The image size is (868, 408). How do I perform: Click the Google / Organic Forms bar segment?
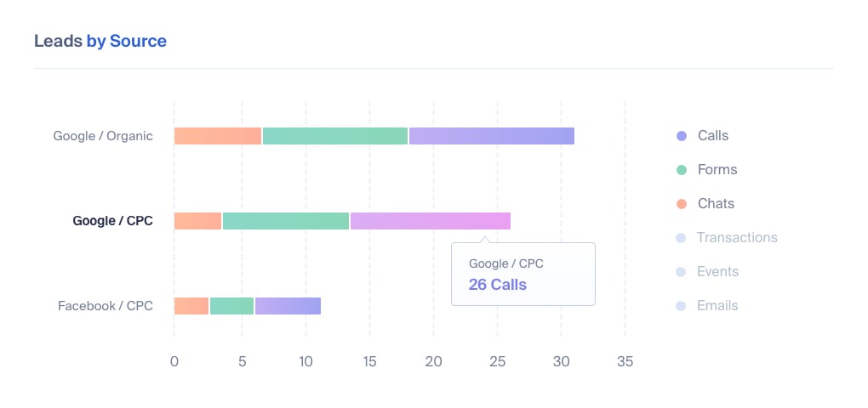[335, 136]
